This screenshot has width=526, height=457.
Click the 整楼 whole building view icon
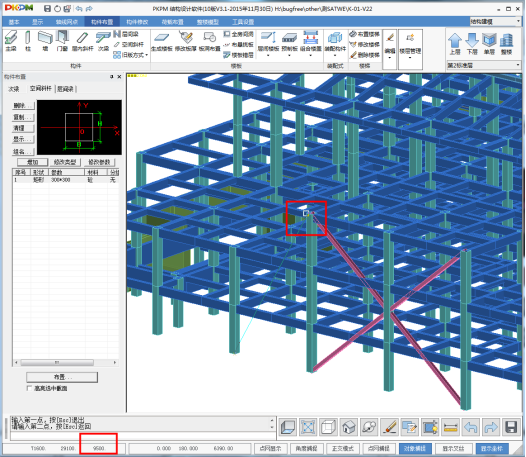pyautogui.click(x=506, y=44)
